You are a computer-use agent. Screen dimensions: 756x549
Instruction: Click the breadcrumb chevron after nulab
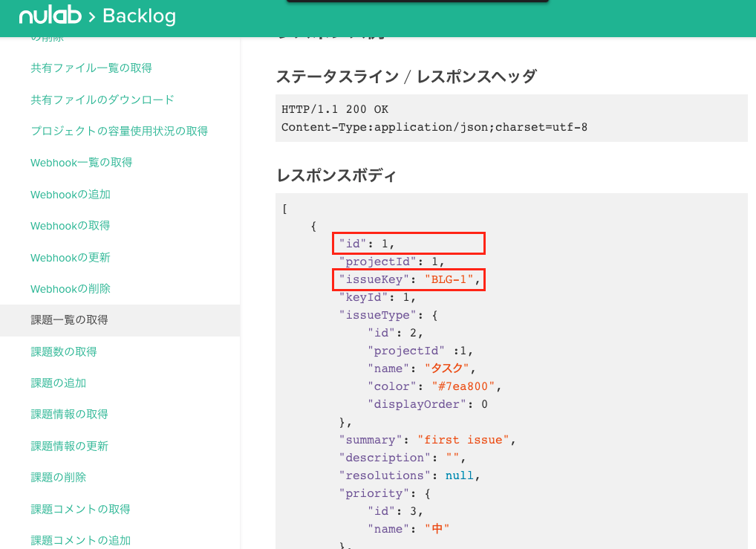click(92, 15)
